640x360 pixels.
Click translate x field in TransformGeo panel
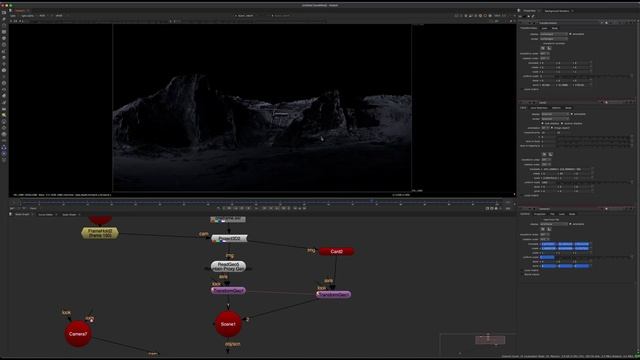(x=547, y=63)
